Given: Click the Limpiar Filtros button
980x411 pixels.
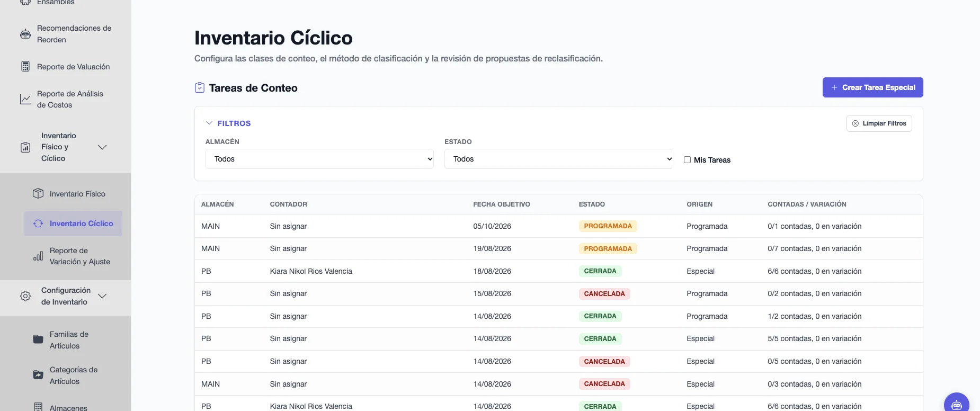Looking at the screenshot, I should (879, 123).
